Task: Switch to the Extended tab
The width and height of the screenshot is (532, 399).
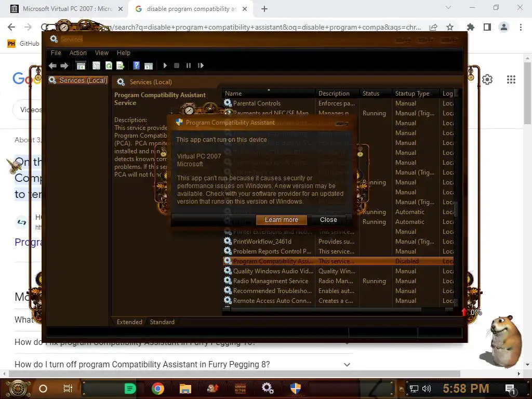Action: [129, 322]
